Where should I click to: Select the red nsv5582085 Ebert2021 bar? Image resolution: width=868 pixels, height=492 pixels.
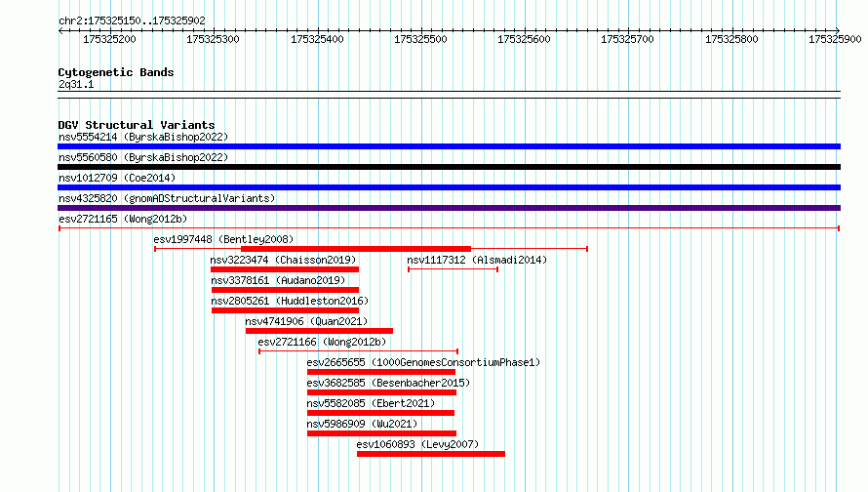381,413
